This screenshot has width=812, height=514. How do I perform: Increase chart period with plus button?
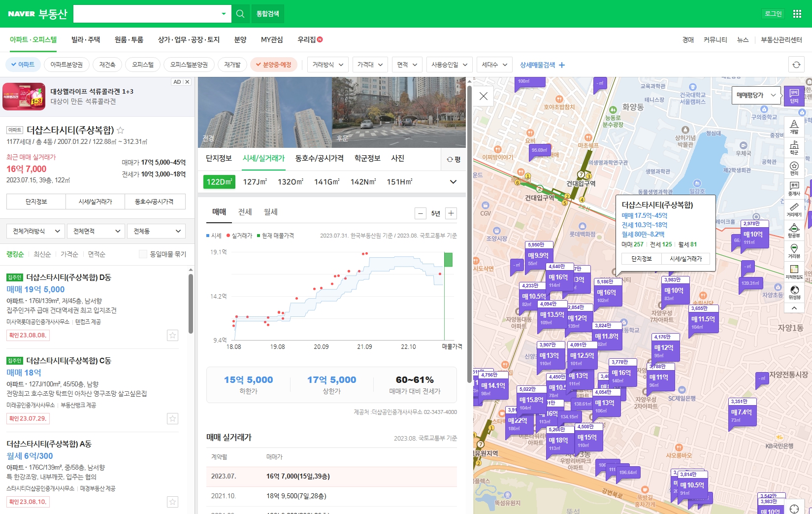pyautogui.click(x=451, y=213)
